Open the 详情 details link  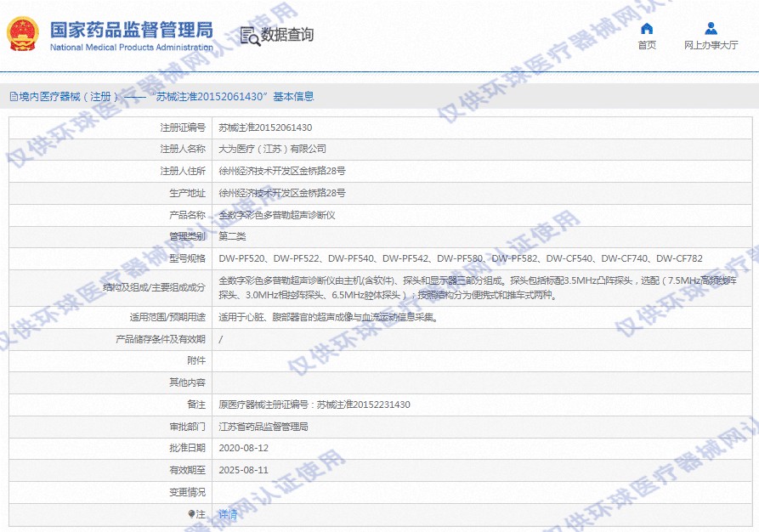coord(228,514)
